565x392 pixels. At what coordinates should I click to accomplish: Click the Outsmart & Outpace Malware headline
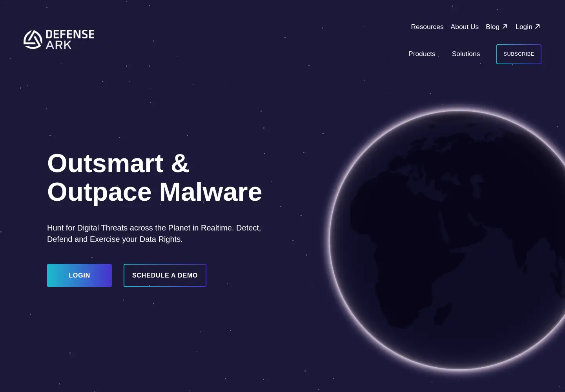coord(155,178)
